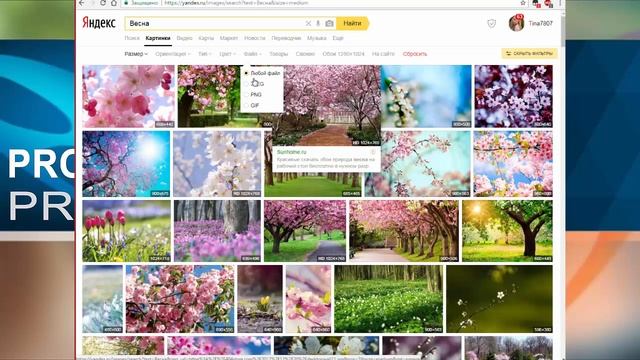Open the Маркет tab
Screen dimensions: 640x360
click(x=229, y=38)
